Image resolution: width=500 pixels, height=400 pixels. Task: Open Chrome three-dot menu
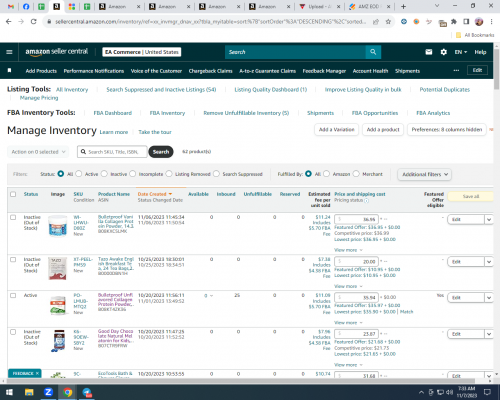491,22
